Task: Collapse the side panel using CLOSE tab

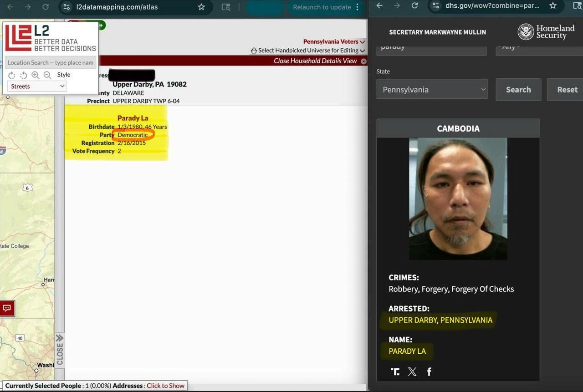Action: pos(60,350)
